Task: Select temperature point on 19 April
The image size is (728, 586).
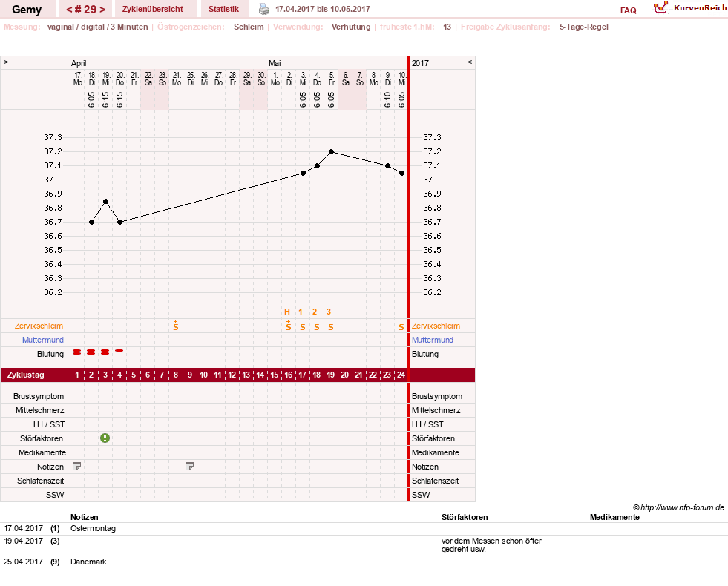Action: point(106,201)
